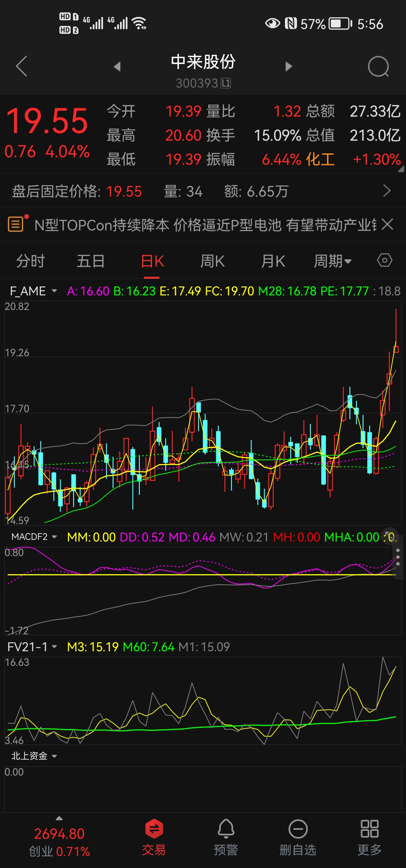
Task: Expand index bar with up arrow
Action: click(59, 818)
